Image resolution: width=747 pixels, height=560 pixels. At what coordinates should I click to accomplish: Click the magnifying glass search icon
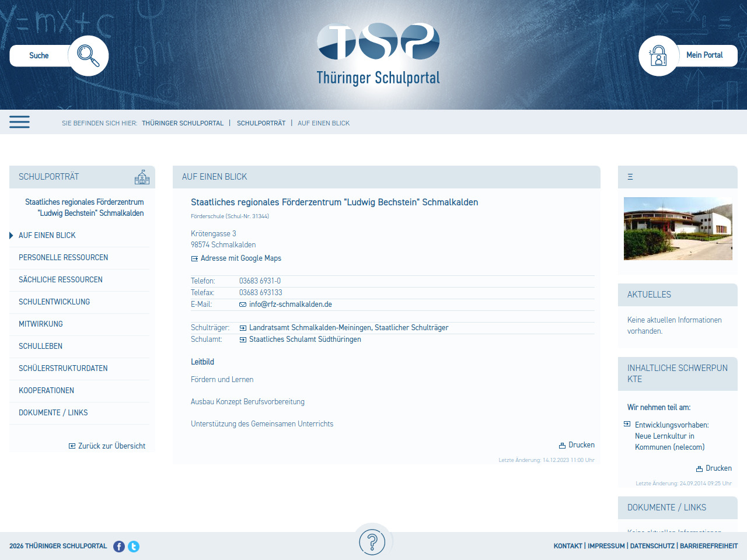[88, 55]
